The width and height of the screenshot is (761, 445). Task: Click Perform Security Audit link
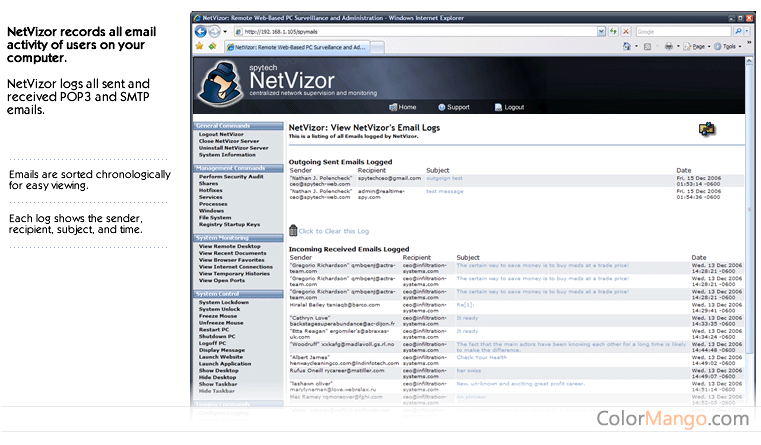point(231,177)
